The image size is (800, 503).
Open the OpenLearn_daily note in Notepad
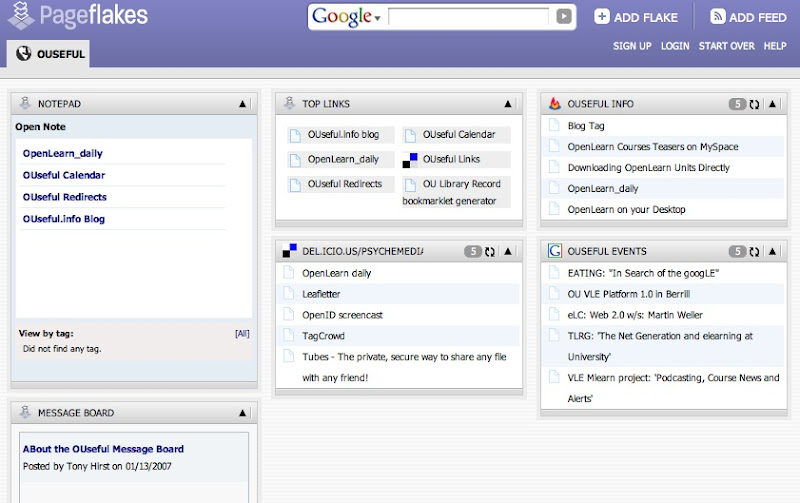[63, 153]
